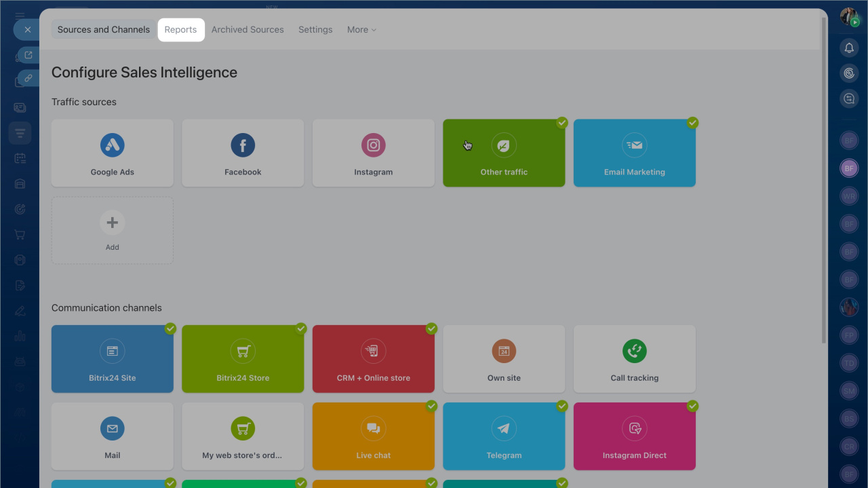Click the Call tracking channel icon
The width and height of the screenshot is (868, 488).
pyautogui.click(x=634, y=352)
